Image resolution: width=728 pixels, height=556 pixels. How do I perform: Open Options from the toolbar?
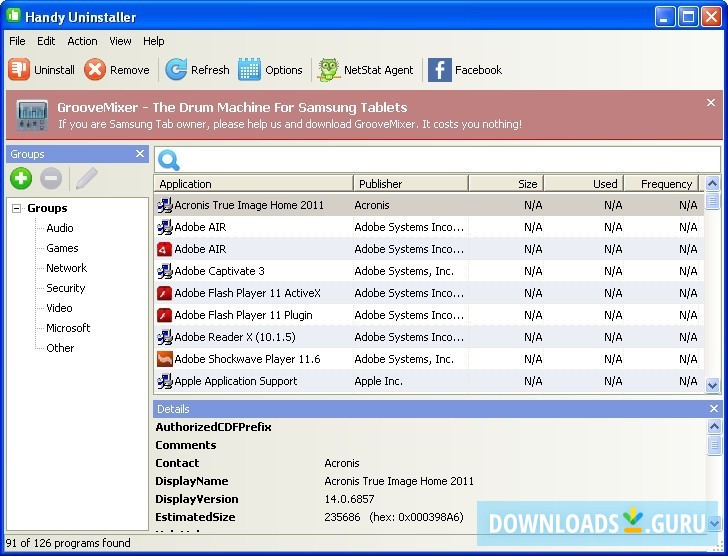click(x=250, y=69)
